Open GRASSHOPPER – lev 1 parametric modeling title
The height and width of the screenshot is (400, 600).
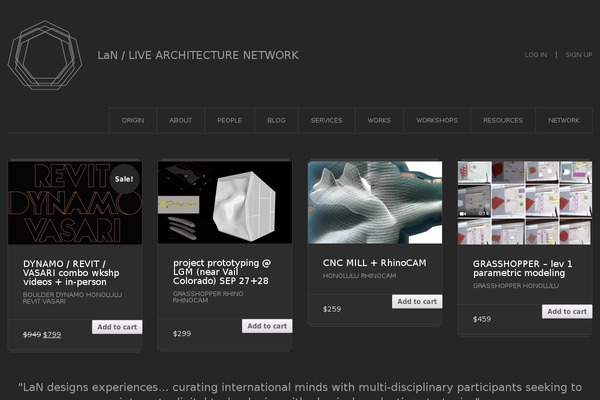point(522,268)
